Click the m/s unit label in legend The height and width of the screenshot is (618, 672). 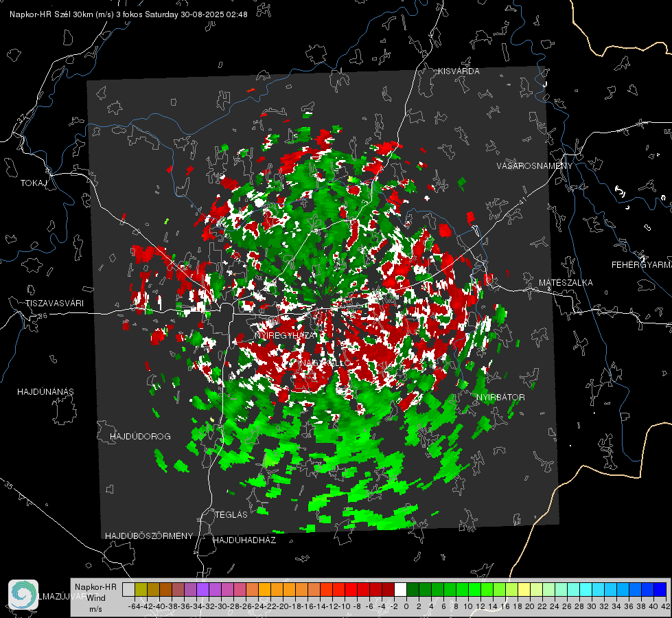pyautogui.click(x=95, y=609)
